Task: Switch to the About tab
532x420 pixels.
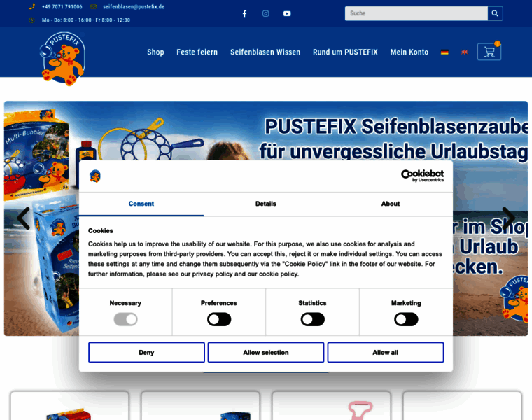Action: [390, 204]
